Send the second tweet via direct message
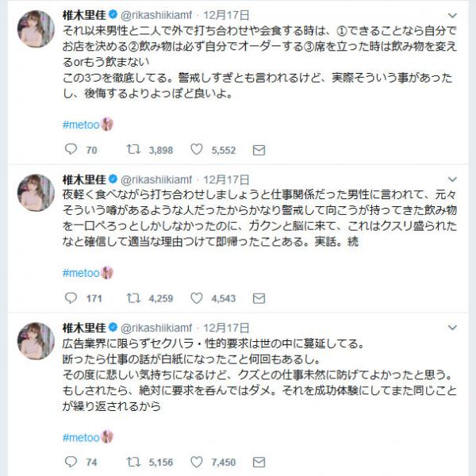 tap(259, 298)
